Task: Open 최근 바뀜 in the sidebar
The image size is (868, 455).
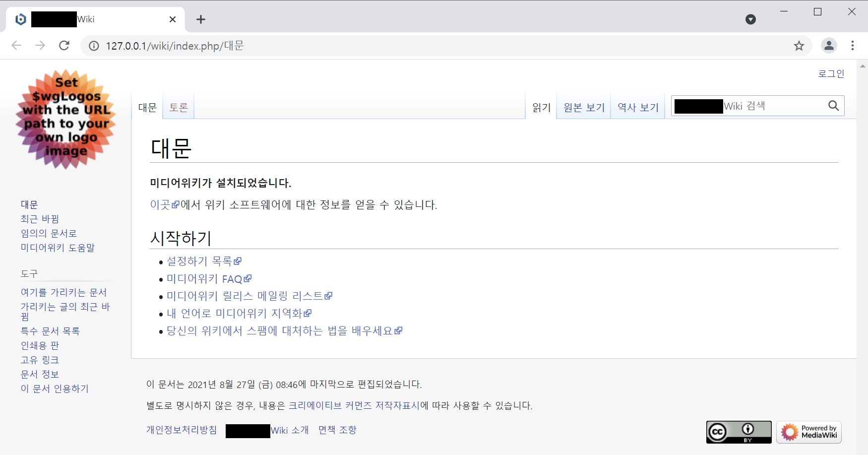Action: 40,219
